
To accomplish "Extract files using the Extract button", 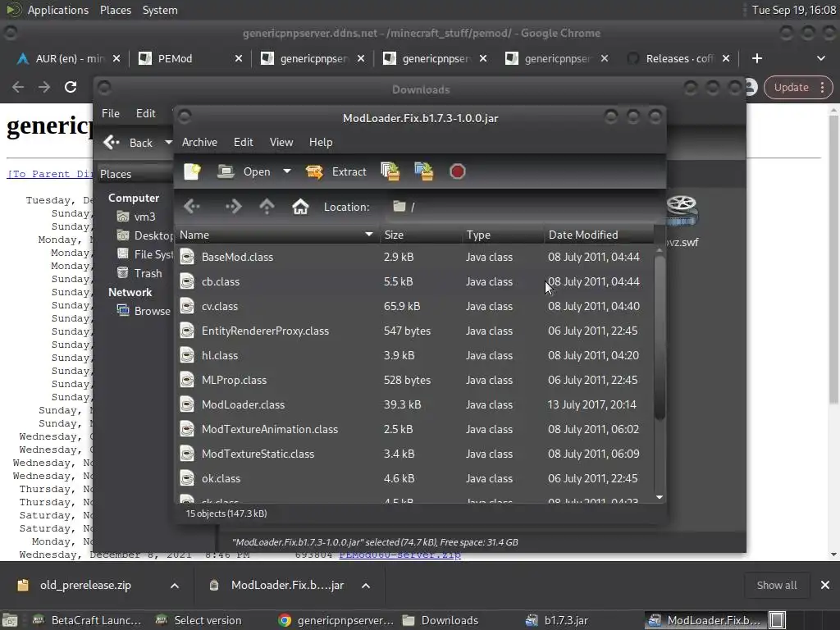I will [x=336, y=171].
